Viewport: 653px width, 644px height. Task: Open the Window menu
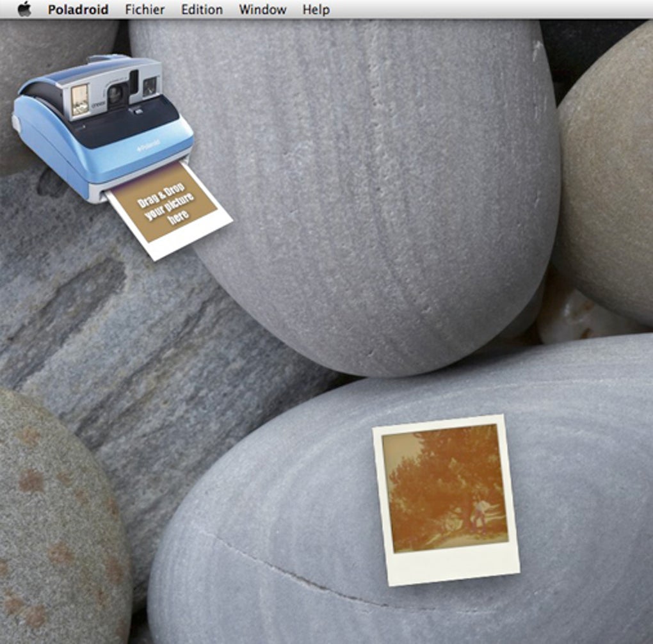262,10
